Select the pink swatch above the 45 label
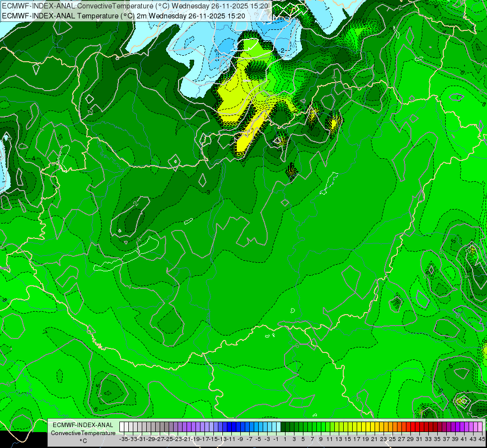487x448 pixels. (480, 427)
